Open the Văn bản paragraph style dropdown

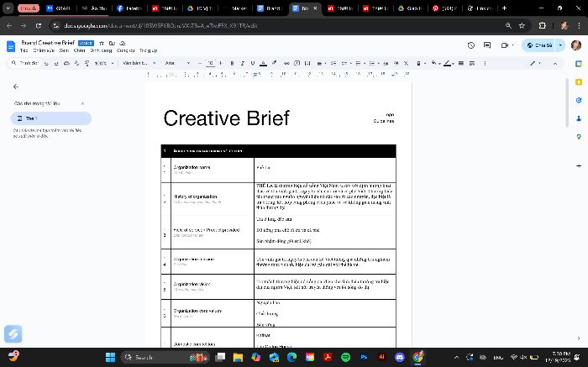[x=139, y=63]
